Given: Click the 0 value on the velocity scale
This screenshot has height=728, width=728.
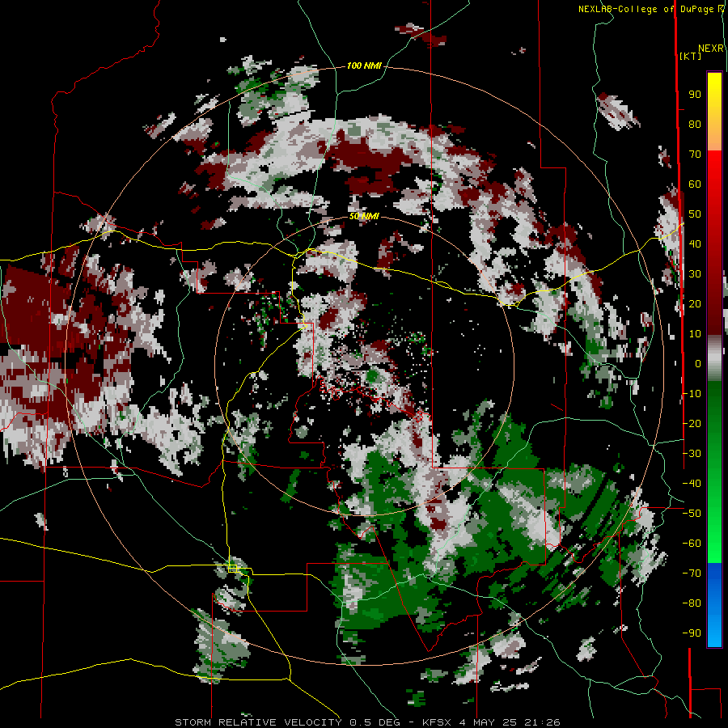Looking at the screenshot, I should point(698,363).
